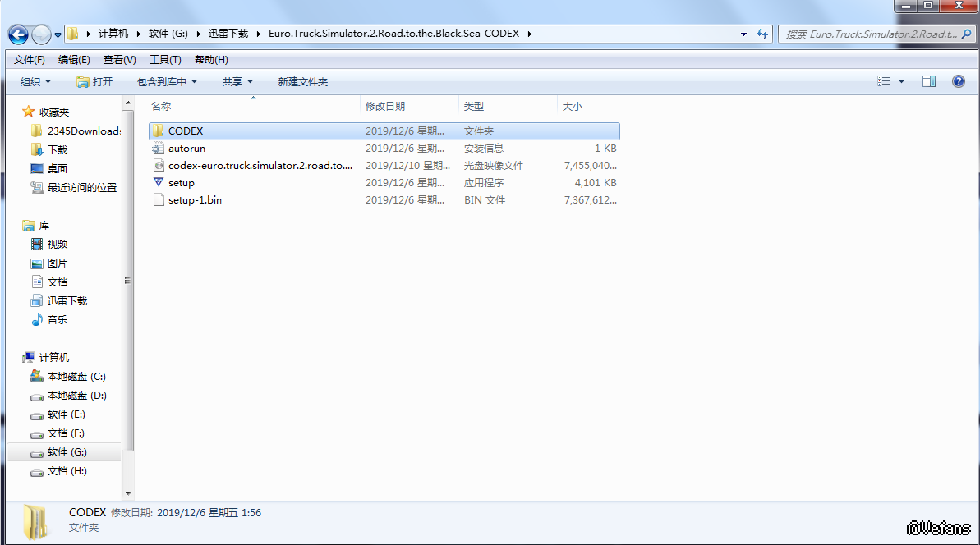The image size is (980, 545).
Task: Click the 计算机 icon in sidebar
Action: (x=28, y=357)
